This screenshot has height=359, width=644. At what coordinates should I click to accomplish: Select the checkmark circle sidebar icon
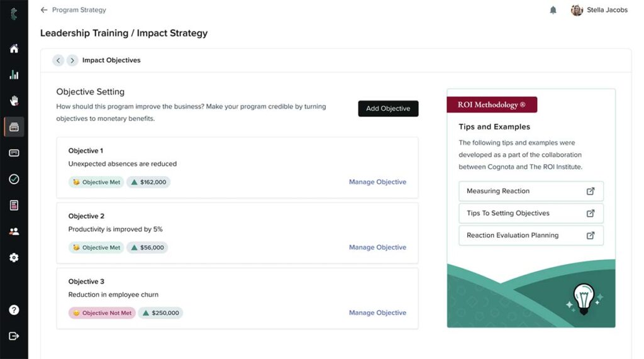(x=14, y=179)
